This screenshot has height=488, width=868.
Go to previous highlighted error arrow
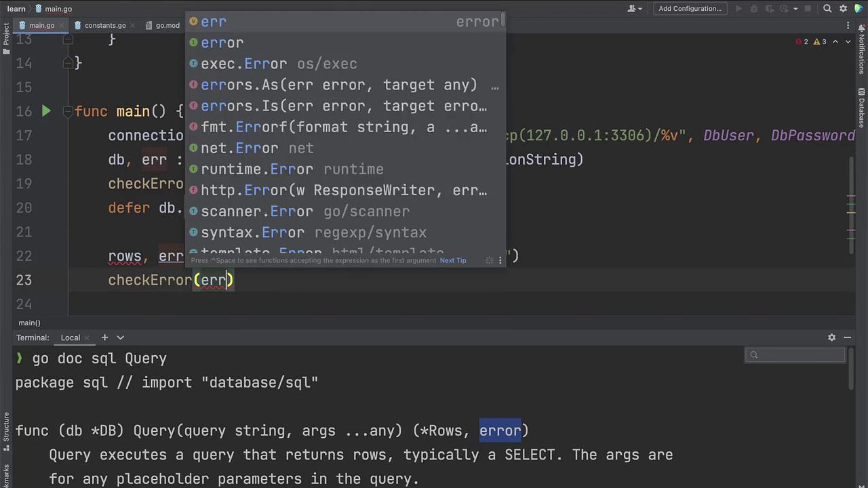point(835,42)
